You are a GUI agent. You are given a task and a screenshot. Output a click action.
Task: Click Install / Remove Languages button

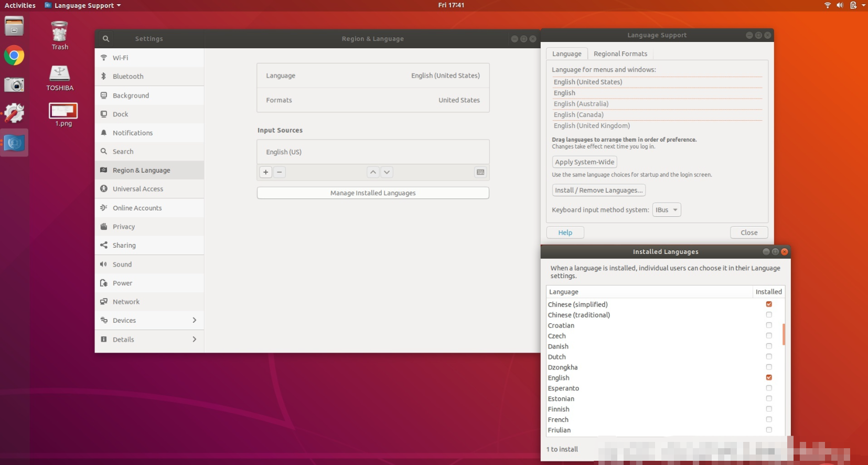pos(598,190)
